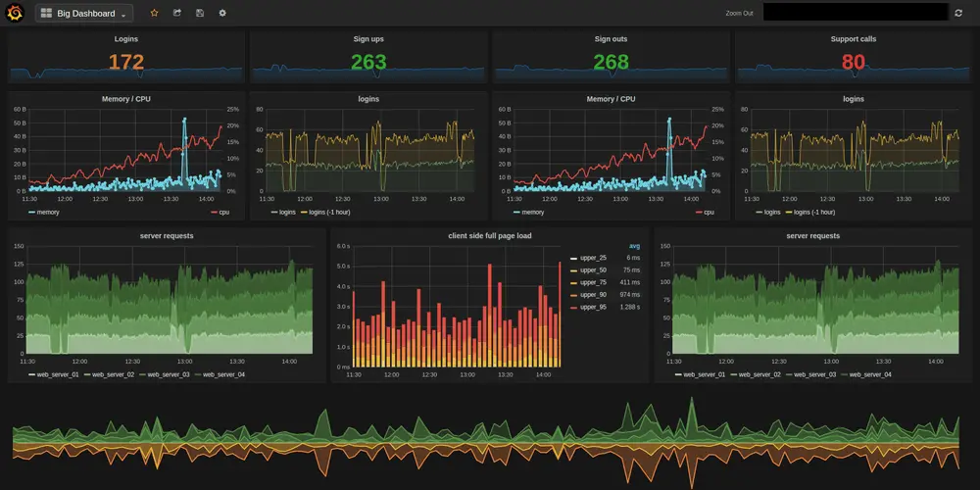Open the Grafana logo side menu

[x=15, y=13]
